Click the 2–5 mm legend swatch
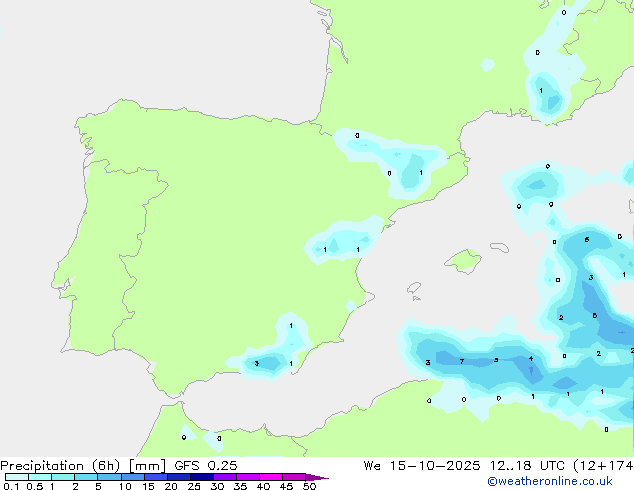The image size is (634, 490). tap(86, 477)
